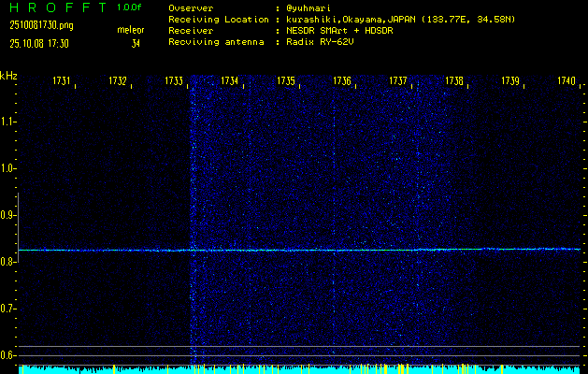This screenshot has height=374, width=588.
Task: Click the 1735 time marker
Action: (x=286, y=80)
